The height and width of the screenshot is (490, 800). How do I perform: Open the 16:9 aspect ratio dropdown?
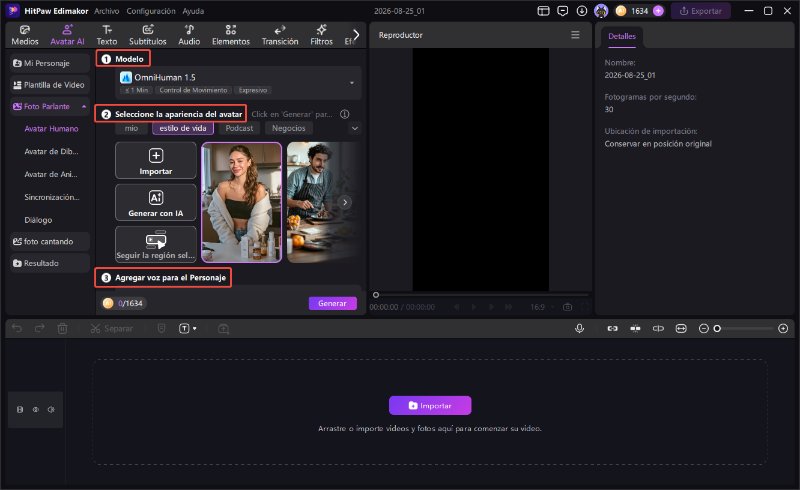click(x=543, y=307)
